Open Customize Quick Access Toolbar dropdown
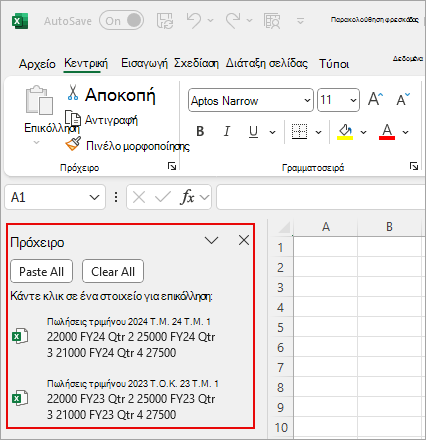 [300, 21]
